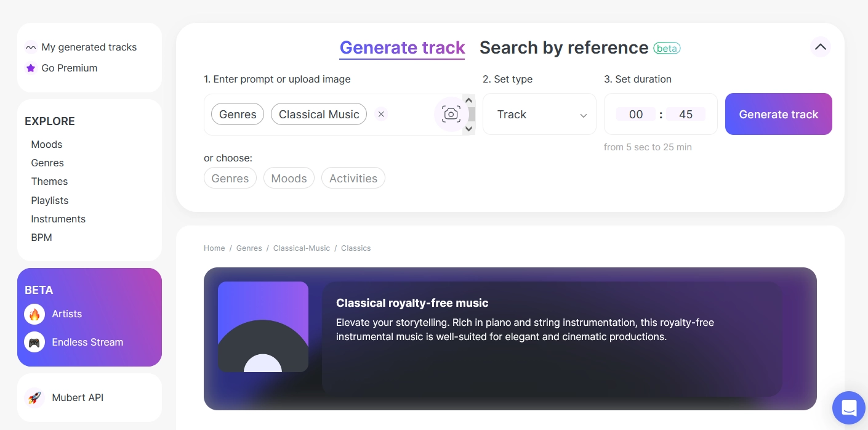868x430 pixels.
Task: Click the camera icon to upload an image
Action: [x=451, y=114]
